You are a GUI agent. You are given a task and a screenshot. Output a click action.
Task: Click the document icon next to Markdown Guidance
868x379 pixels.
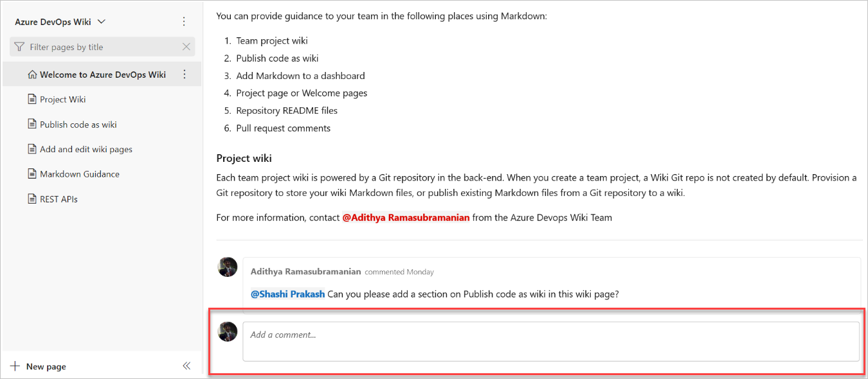click(x=31, y=173)
